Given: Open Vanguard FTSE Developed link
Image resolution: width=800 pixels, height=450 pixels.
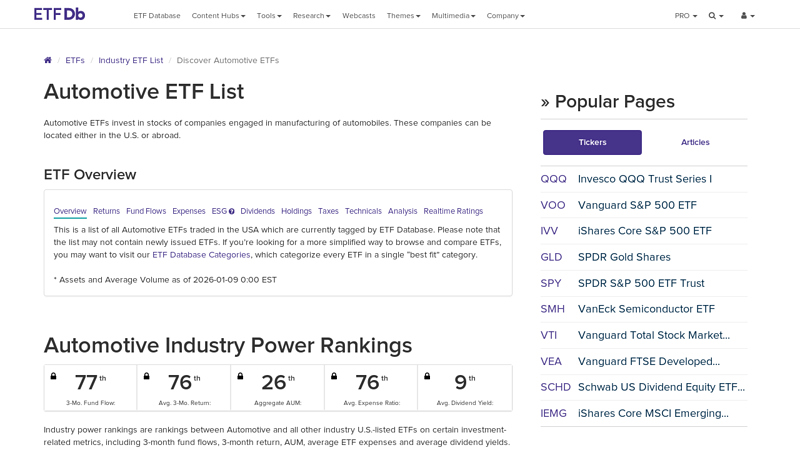Looking at the screenshot, I should tap(648, 361).
